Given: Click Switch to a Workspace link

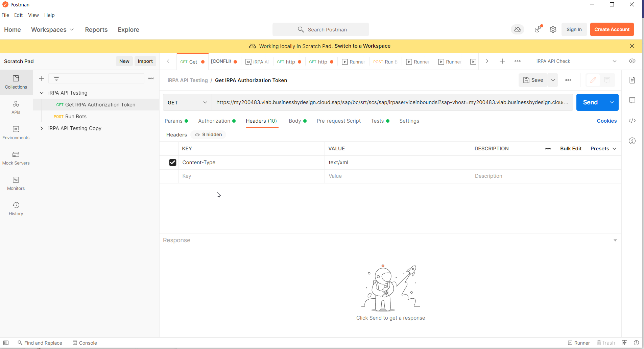Looking at the screenshot, I should (362, 46).
